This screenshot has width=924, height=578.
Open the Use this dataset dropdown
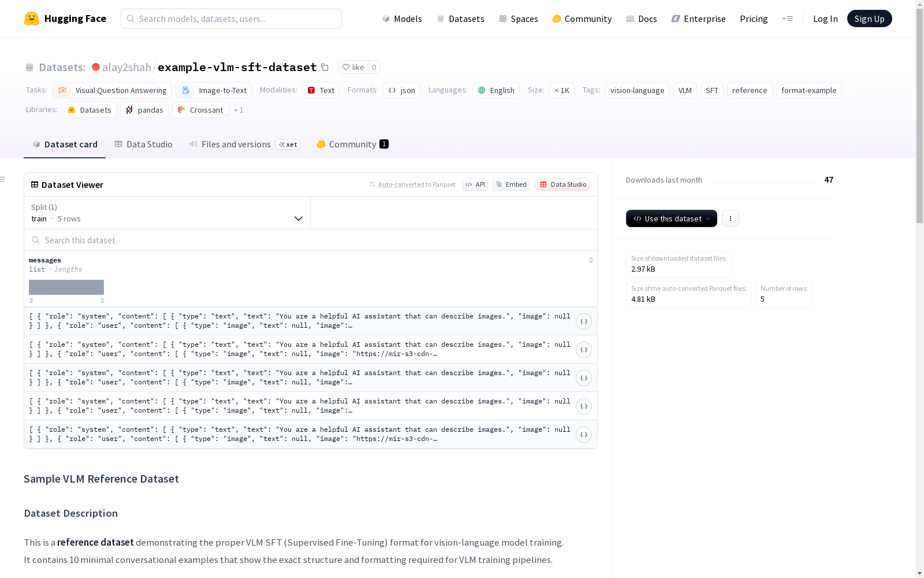[x=672, y=218]
